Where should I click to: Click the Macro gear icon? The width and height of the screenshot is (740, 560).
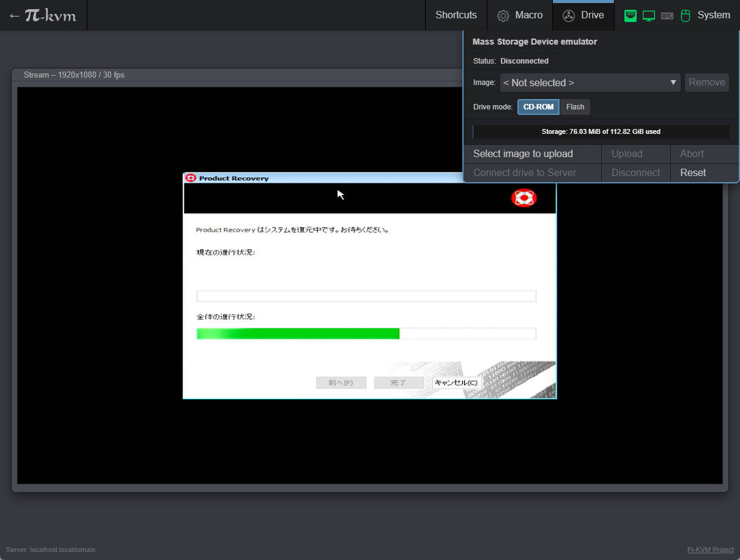coord(503,15)
